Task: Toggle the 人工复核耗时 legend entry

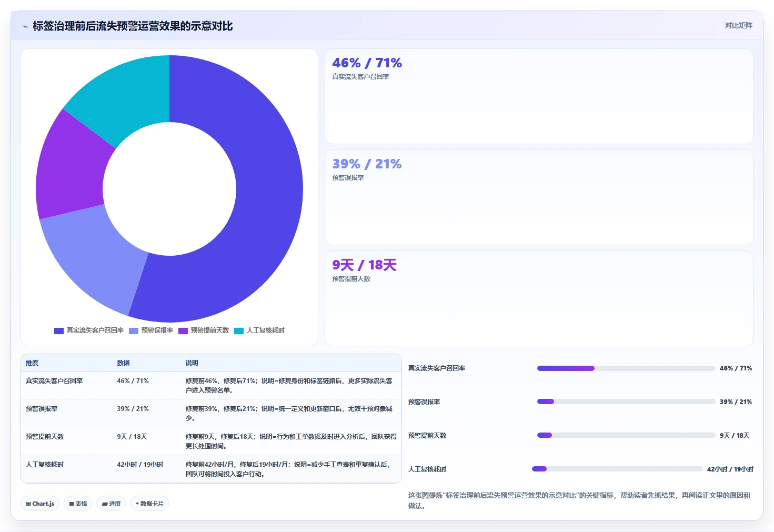Action: [259, 330]
